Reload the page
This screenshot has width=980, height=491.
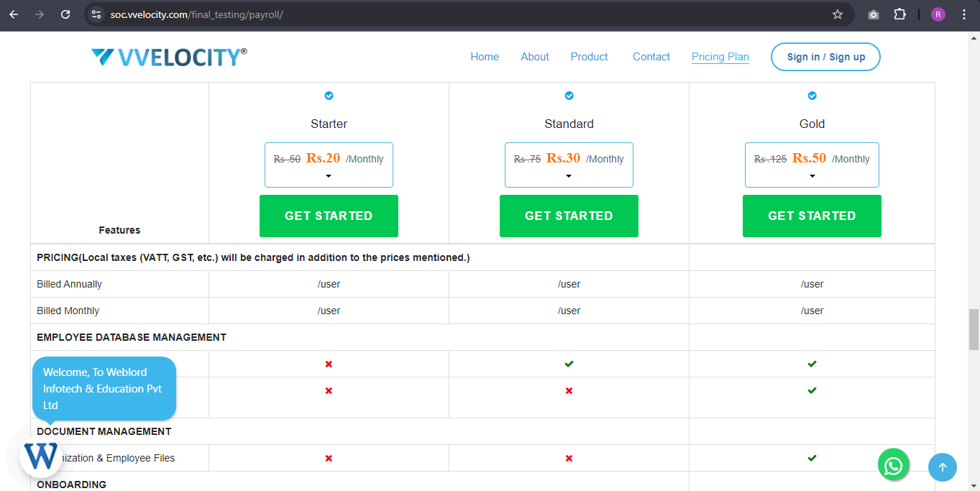[x=65, y=14]
